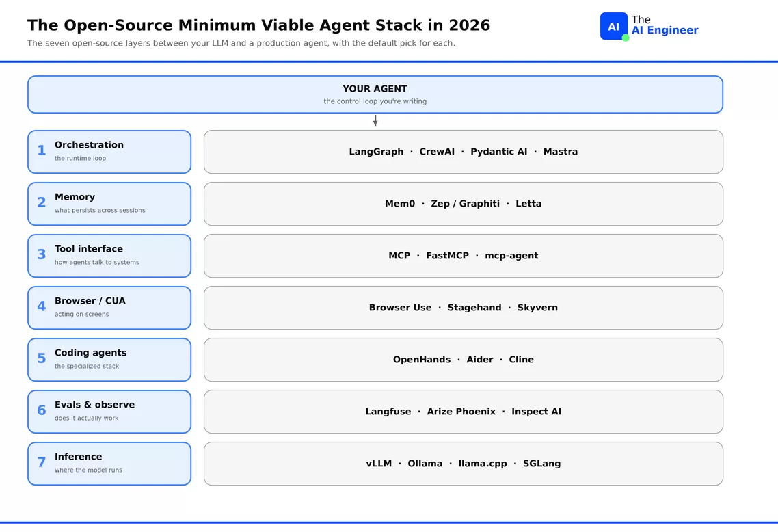Select "Mem0" in the Memory row

(x=400, y=204)
